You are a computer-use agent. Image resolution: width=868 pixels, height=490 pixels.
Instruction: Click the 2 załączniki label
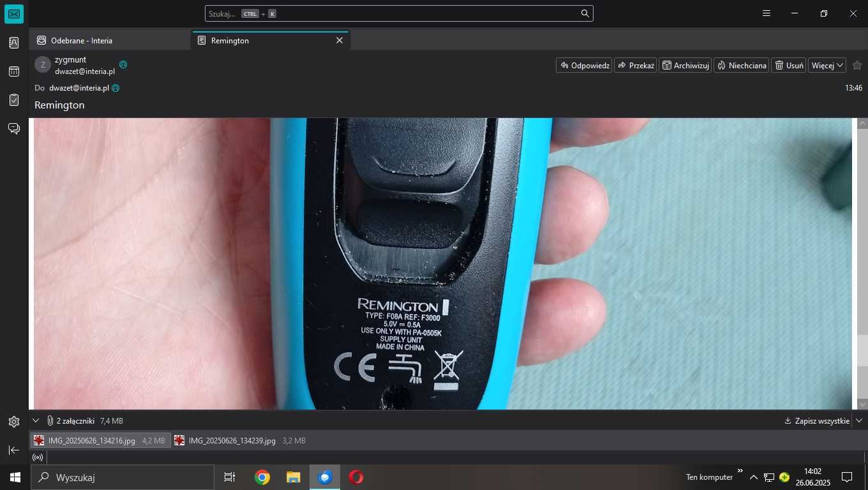(75, 421)
